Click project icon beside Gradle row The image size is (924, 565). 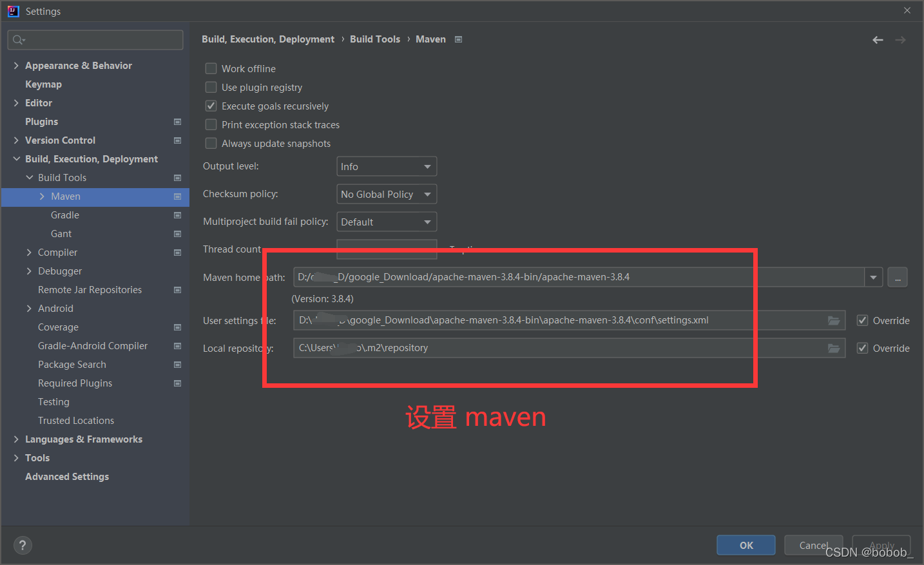click(178, 215)
